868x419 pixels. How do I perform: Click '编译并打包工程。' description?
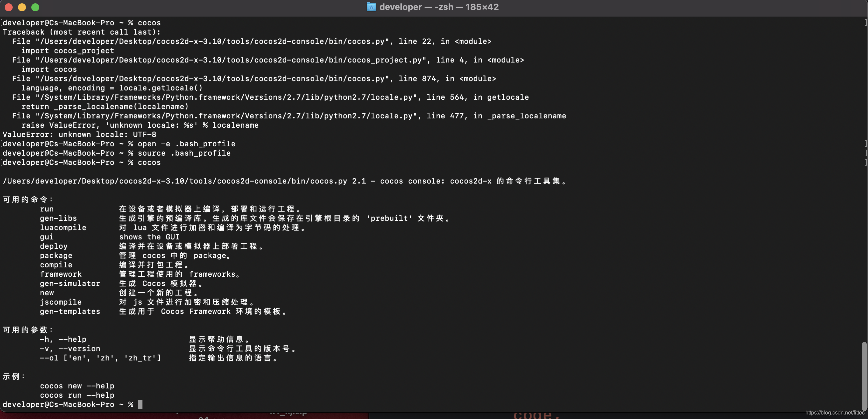click(154, 265)
